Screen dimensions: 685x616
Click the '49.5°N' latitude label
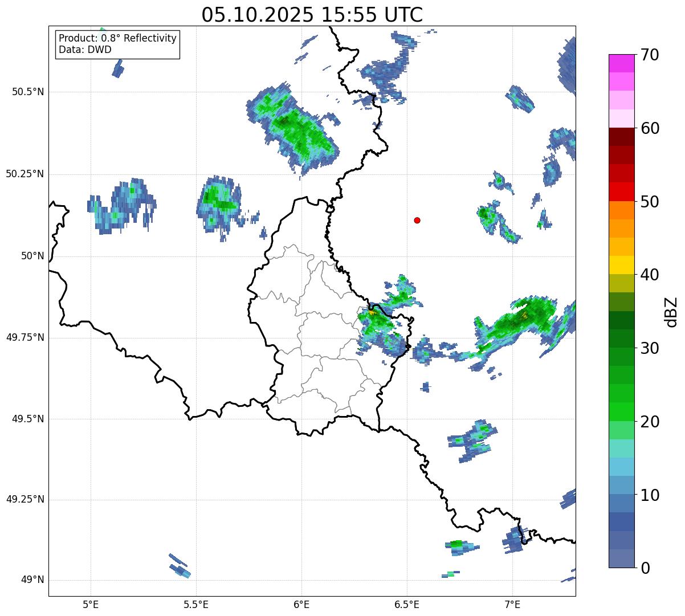pyautogui.click(x=28, y=419)
